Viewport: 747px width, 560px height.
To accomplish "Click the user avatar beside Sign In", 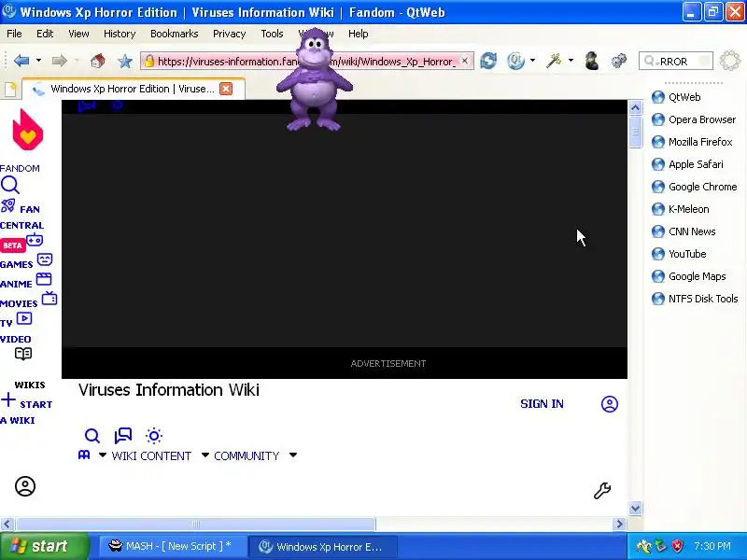I will click(x=610, y=404).
